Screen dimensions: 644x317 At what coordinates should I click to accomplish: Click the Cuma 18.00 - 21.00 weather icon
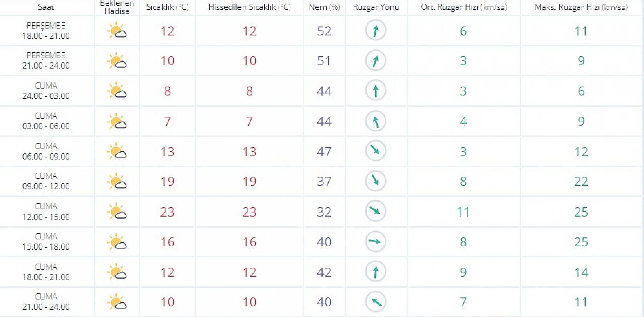point(117,272)
